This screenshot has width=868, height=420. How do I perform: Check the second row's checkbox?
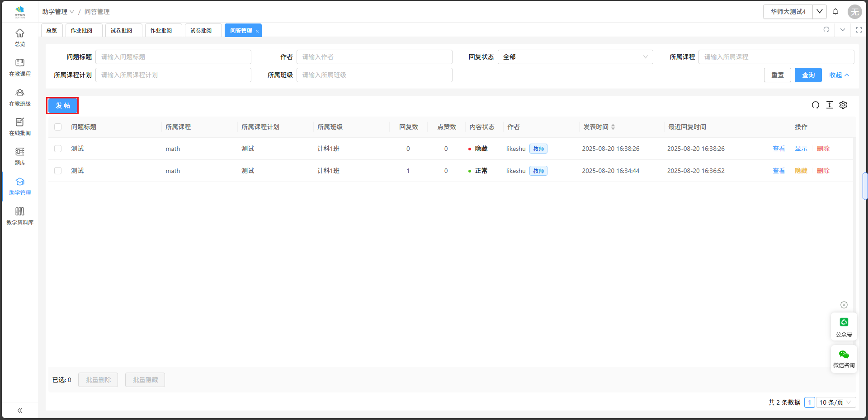click(58, 171)
